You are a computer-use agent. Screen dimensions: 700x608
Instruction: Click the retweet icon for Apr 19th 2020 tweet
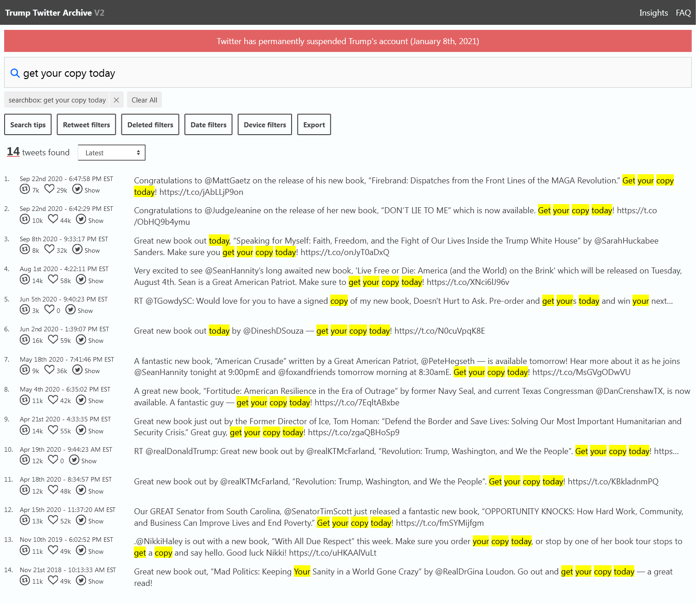(25, 460)
